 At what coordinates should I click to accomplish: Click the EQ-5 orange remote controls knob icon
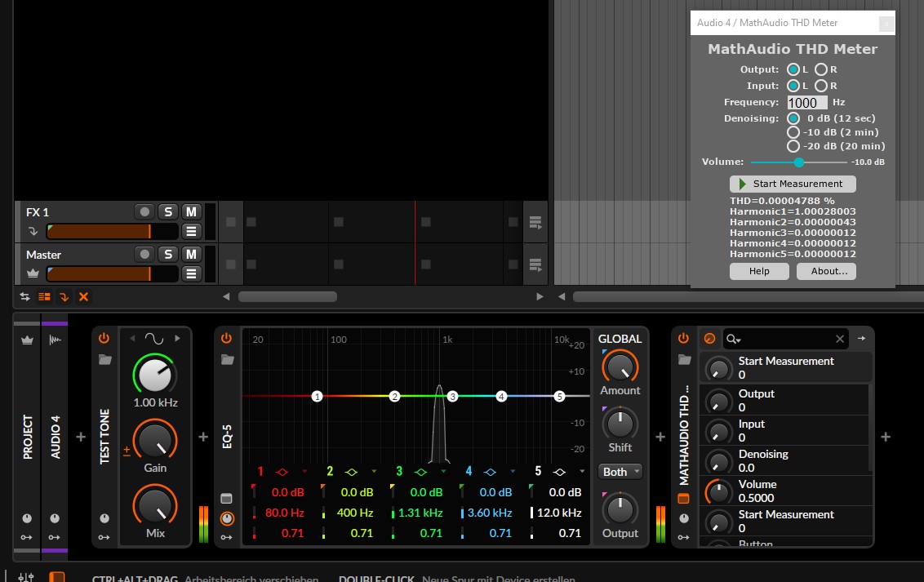click(227, 518)
